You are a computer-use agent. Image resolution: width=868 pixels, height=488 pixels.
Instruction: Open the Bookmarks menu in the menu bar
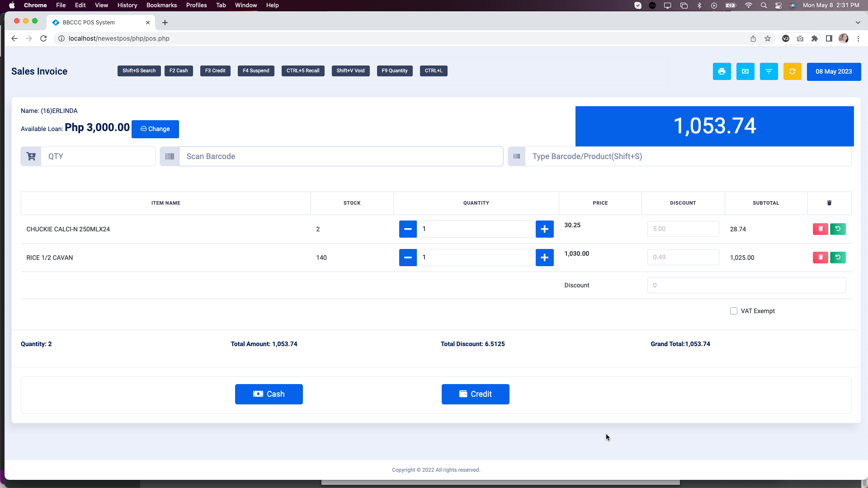click(161, 5)
